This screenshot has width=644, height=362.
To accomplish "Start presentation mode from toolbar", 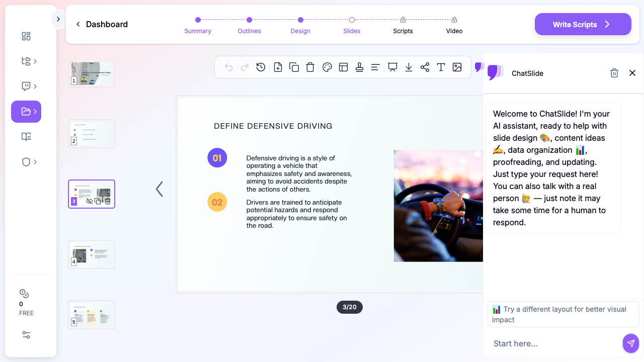I will 392,67.
